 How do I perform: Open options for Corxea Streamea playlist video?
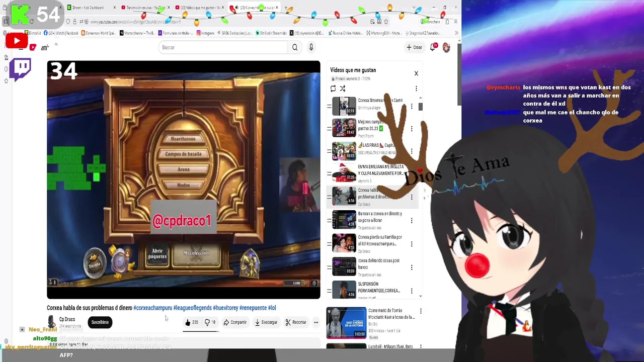[x=412, y=106]
